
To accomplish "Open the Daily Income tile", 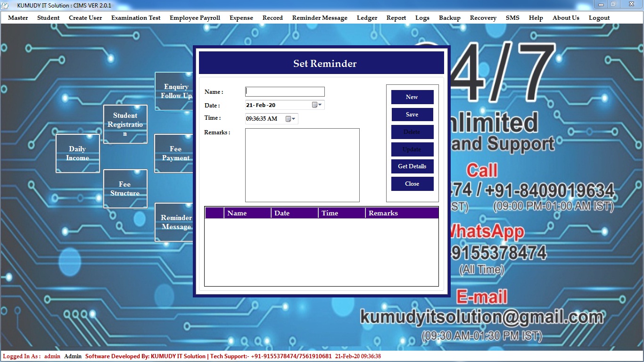I will (78, 154).
